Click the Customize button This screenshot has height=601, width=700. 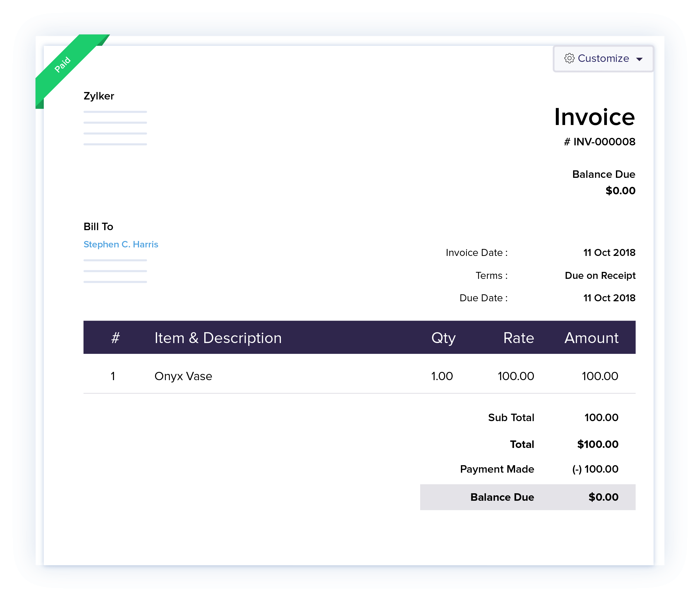tap(603, 59)
